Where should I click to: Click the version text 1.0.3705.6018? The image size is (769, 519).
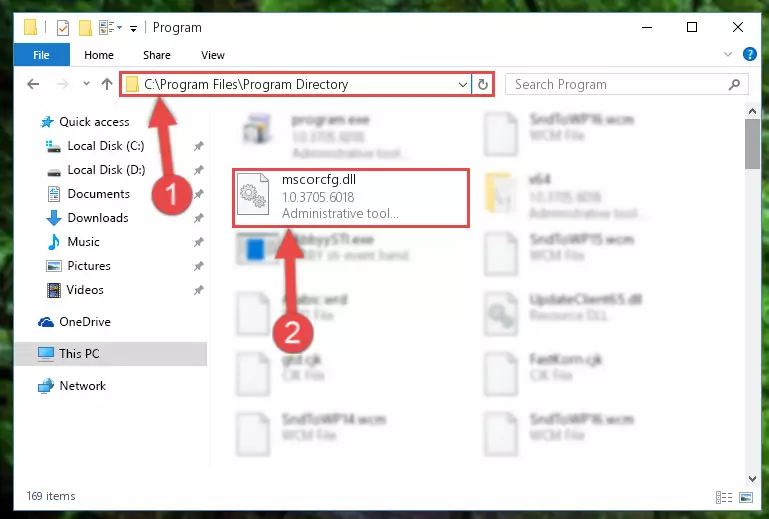point(318,197)
